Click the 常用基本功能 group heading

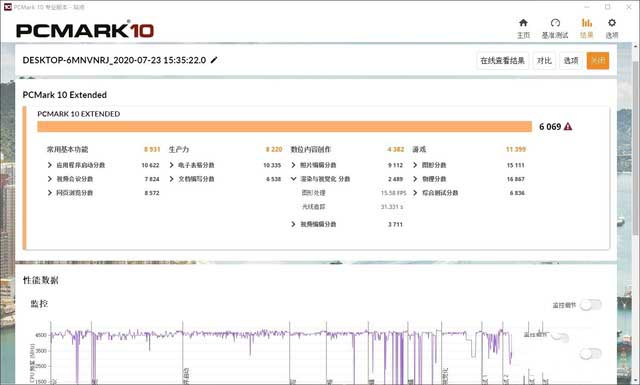[67, 149]
